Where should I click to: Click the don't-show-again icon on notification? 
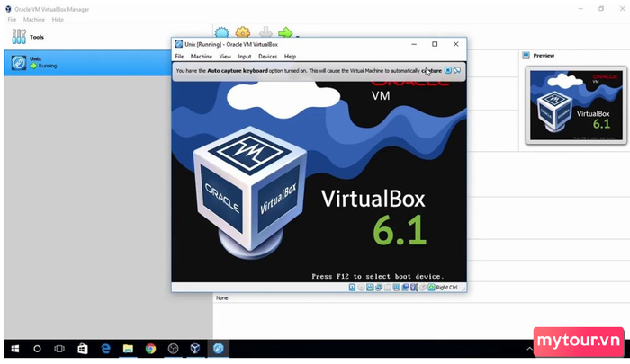point(457,71)
